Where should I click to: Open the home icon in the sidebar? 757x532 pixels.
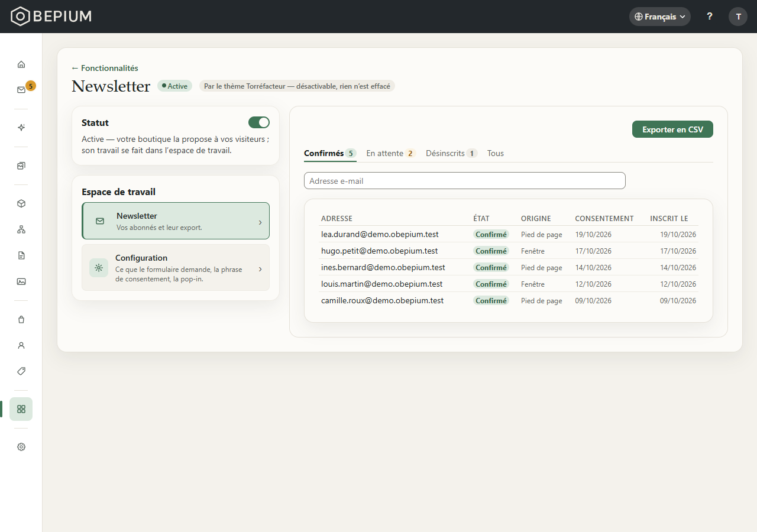pos(21,64)
